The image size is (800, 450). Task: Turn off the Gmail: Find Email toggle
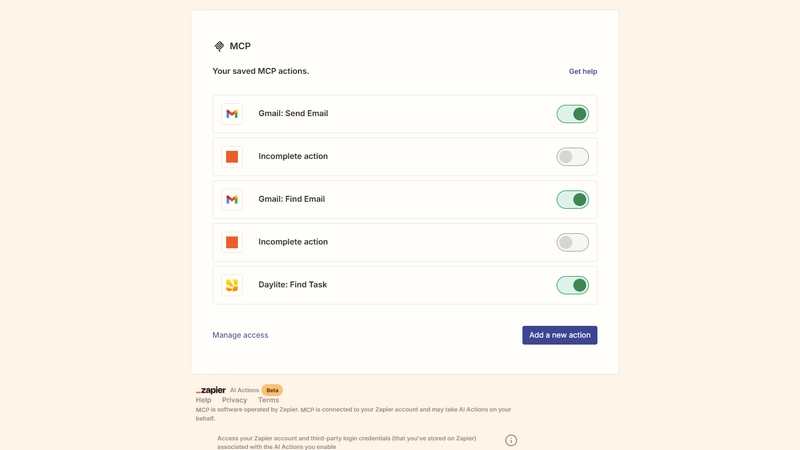(x=572, y=199)
